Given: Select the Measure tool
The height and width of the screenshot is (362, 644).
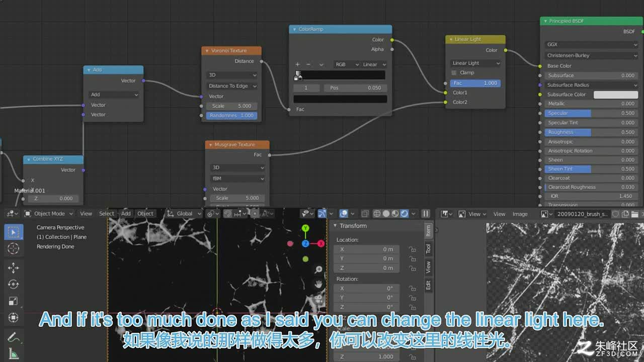Looking at the screenshot, I should 14,354.
